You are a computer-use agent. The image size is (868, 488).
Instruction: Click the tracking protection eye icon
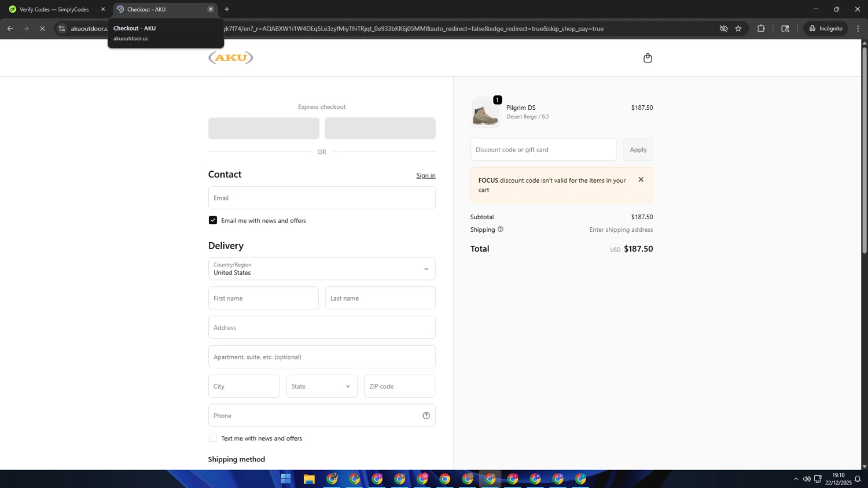point(723,28)
